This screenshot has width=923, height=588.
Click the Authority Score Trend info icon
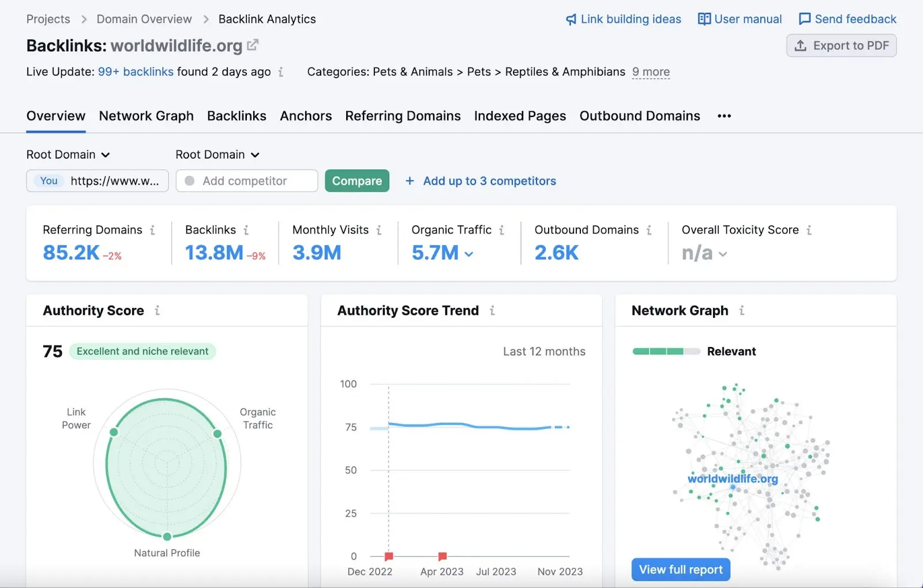492,311
